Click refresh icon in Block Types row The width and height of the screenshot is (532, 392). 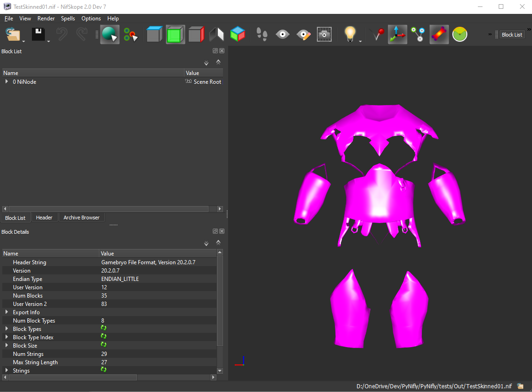[104, 328]
